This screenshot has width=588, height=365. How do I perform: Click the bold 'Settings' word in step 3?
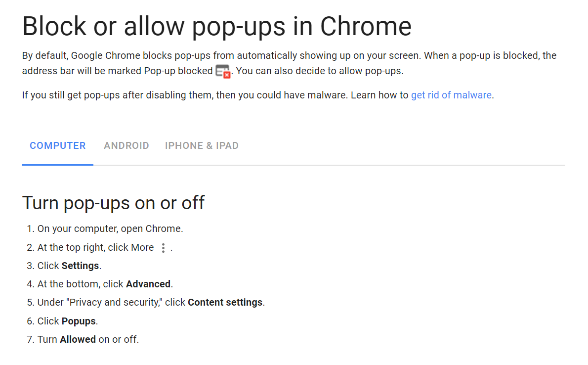[x=80, y=266]
